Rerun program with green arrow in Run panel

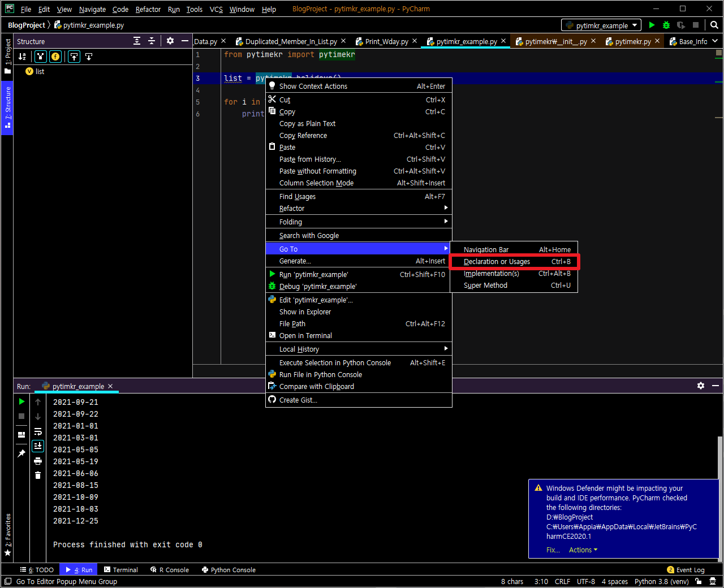click(x=21, y=401)
